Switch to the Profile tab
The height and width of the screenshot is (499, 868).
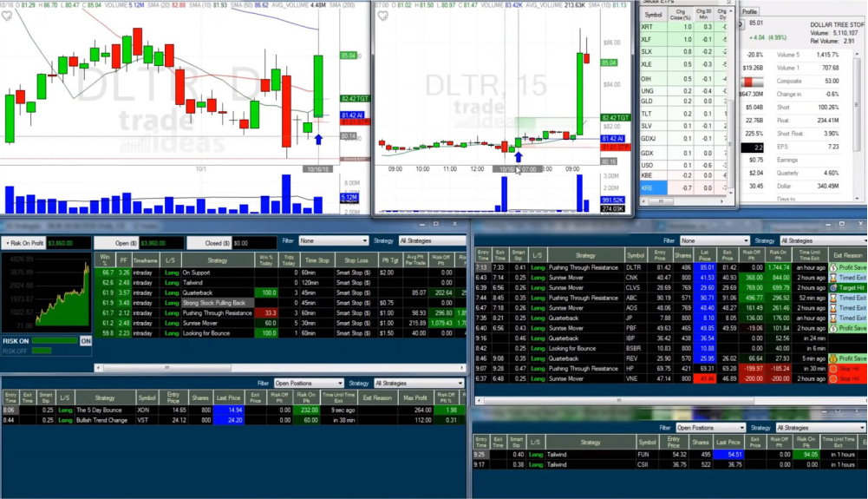point(749,12)
